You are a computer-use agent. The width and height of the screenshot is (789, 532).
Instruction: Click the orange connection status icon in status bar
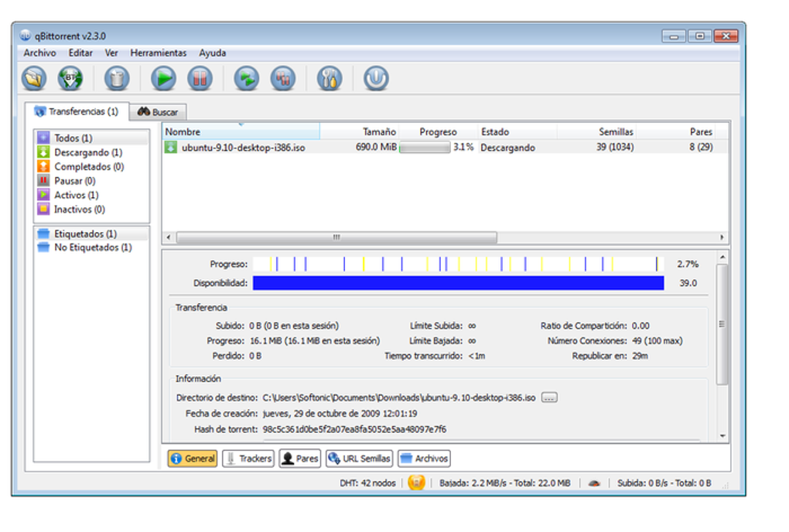point(417,483)
